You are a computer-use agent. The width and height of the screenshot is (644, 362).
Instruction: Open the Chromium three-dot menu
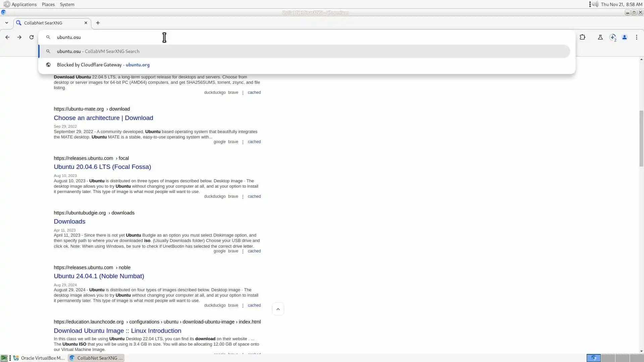[x=636, y=37]
